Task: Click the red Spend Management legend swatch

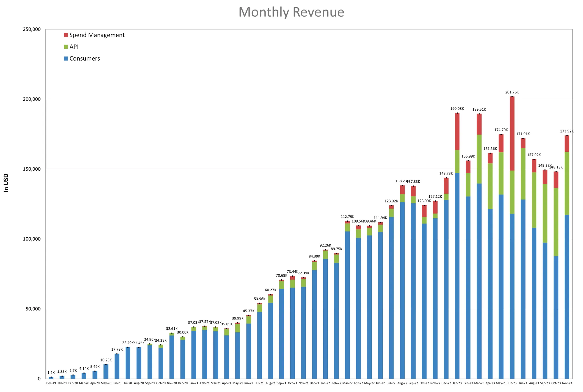Action: [x=66, y=35]
